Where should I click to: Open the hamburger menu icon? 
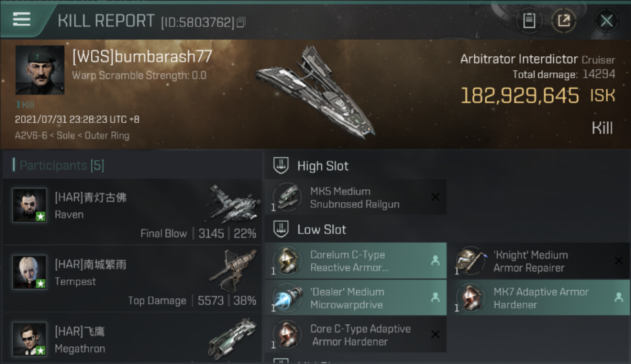[x=22, y=19]
